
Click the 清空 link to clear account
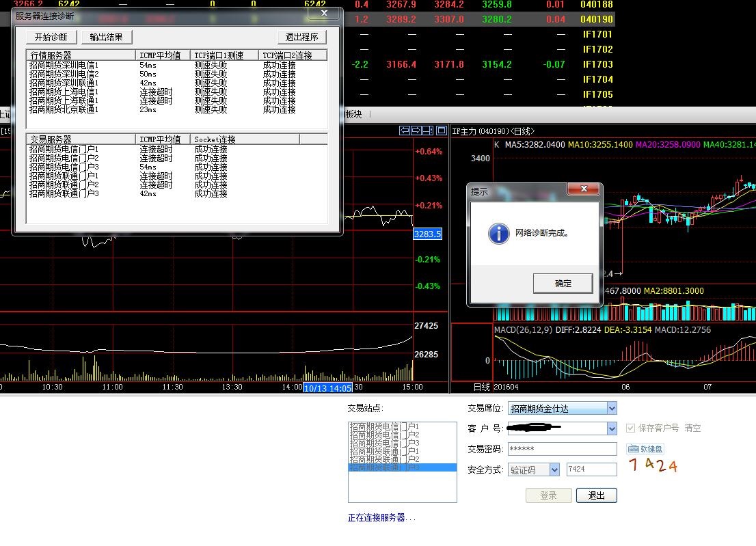tap(692, 428)
